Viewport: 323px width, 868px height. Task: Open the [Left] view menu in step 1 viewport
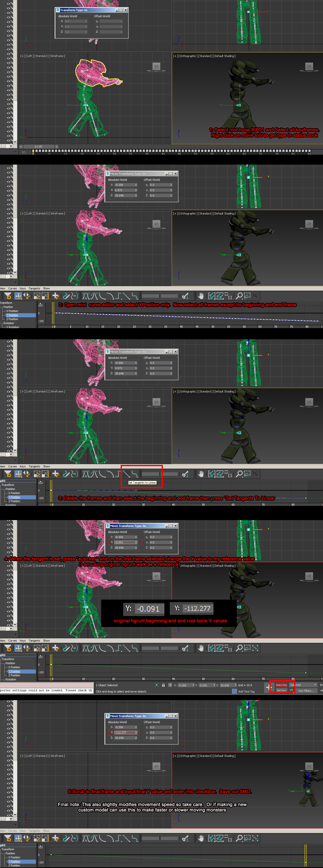point(30,56)
